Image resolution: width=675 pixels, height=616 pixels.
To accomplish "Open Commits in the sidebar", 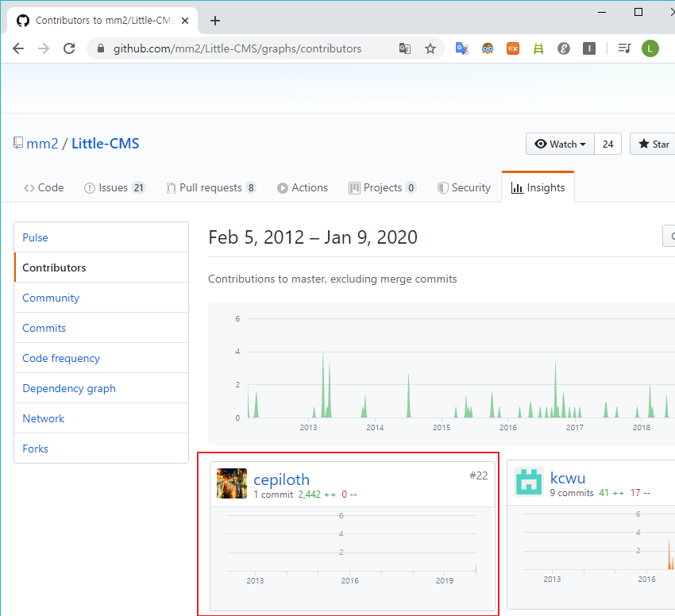I will tap(101, 328).
